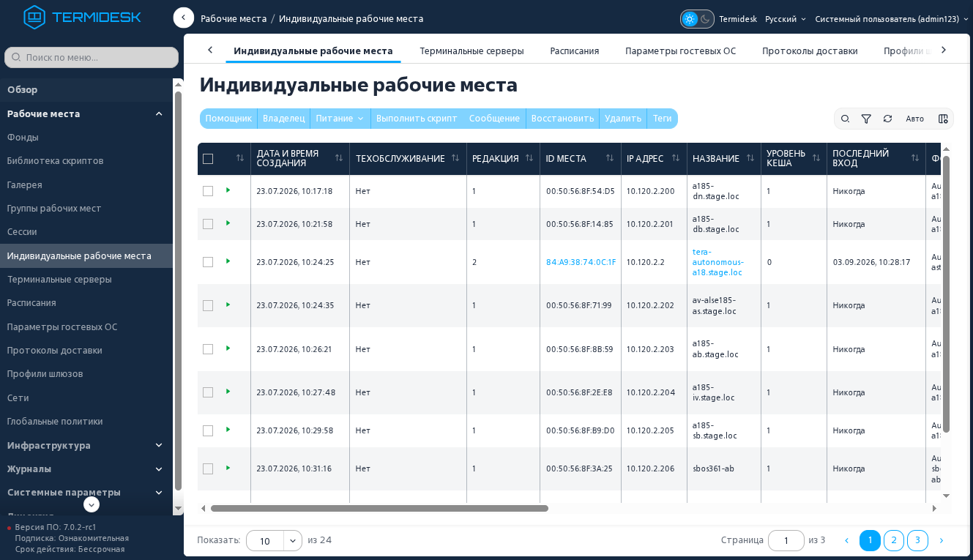Open the Питание dropdown
The height and width of the screenshot is (560, 973).
pos(340,119)
